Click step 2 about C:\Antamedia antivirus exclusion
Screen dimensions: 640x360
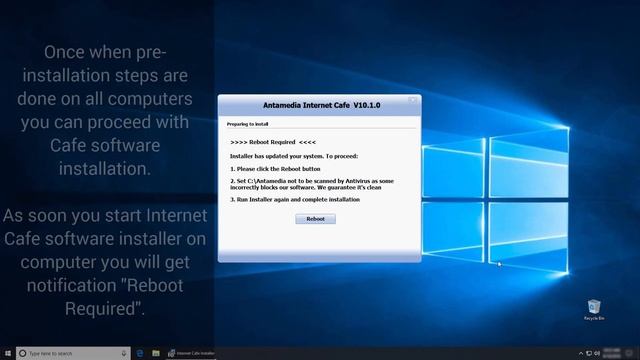pos(312,184)
